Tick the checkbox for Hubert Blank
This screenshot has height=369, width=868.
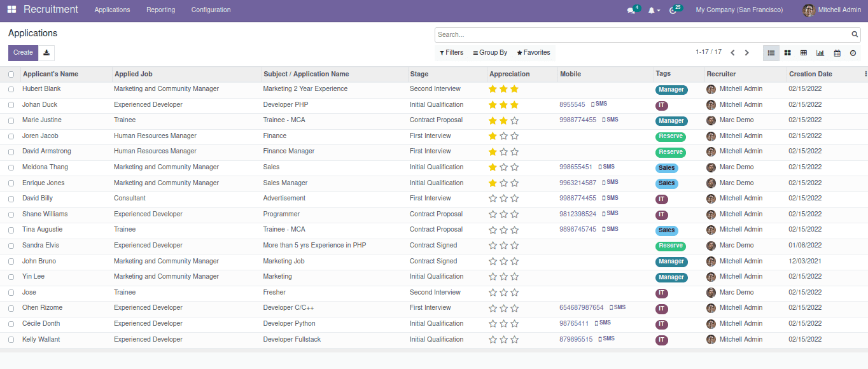pos(11,90)
